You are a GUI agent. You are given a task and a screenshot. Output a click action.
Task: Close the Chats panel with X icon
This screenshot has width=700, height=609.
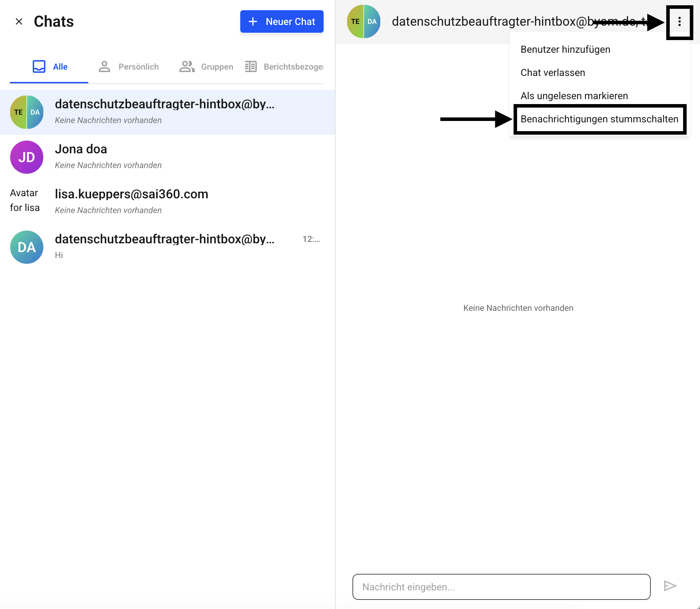pos(19,21)
